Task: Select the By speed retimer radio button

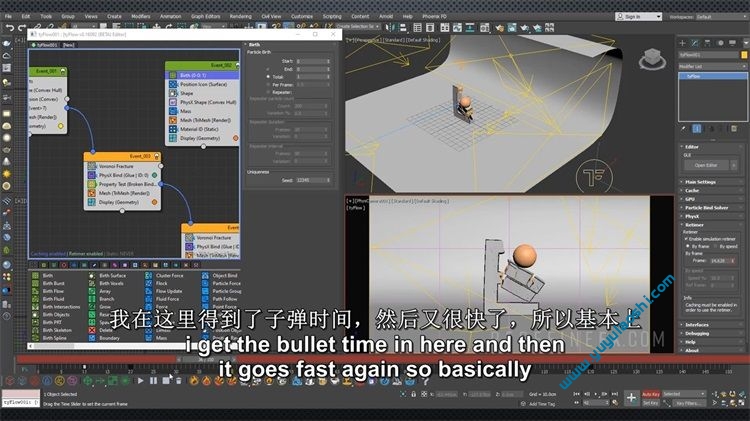Action: [716, 246]
